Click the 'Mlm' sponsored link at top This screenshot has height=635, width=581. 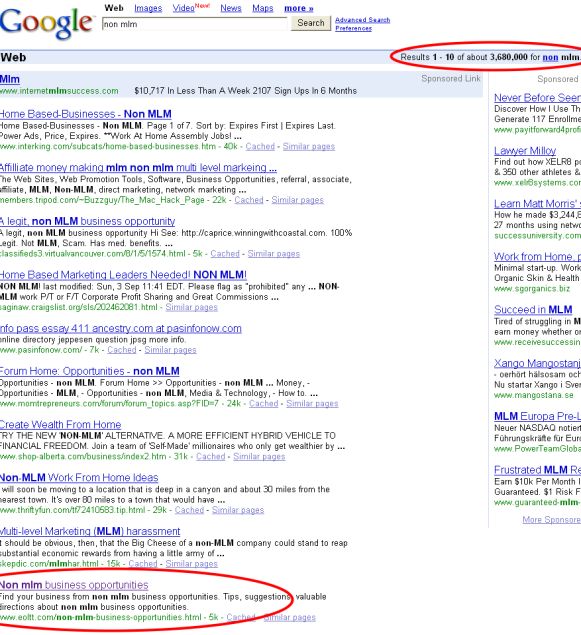(x=10, y=79)
